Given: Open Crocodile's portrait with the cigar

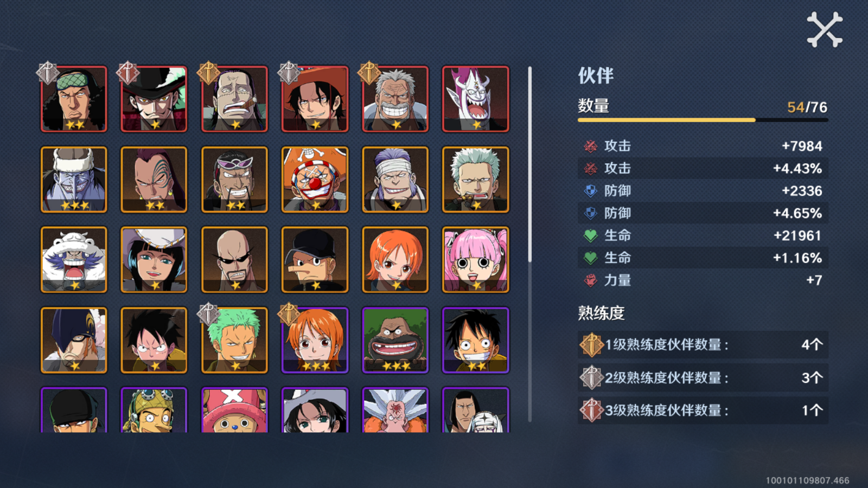Looking at the screenshot, I should (234, 99).
